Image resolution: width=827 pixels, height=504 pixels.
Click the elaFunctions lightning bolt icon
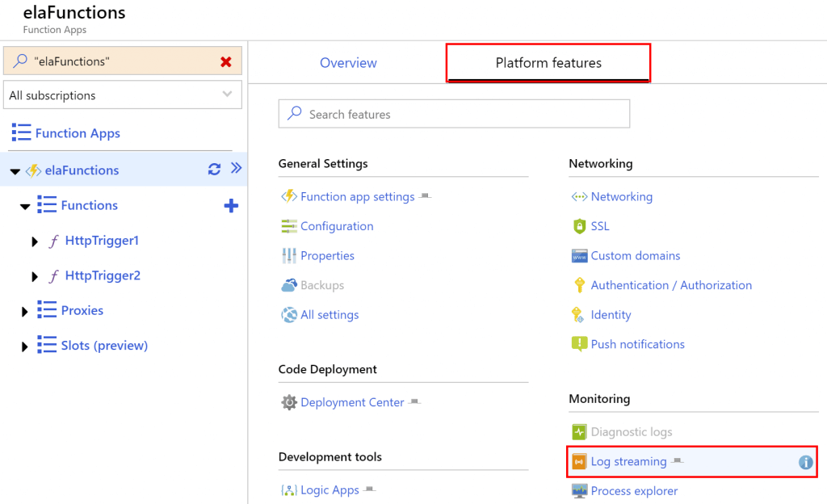[x=33, y=170]
